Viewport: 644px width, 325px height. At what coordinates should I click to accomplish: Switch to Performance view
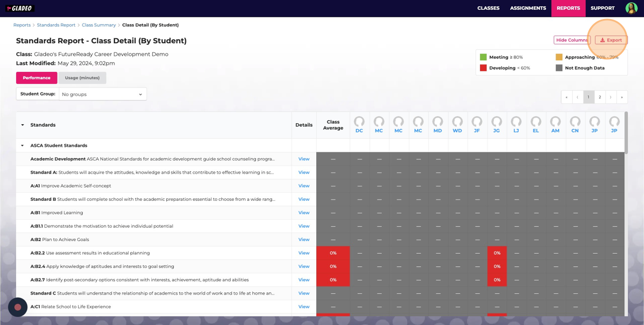37,78
